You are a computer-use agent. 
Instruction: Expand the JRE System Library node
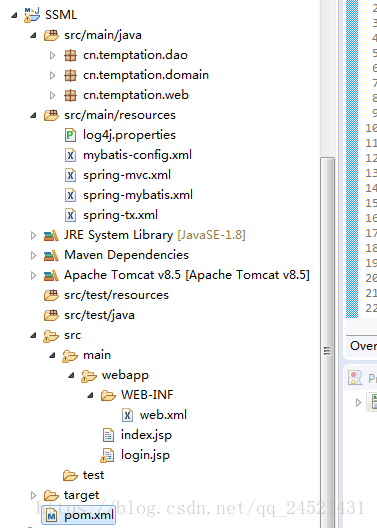[x=33, y=235]
